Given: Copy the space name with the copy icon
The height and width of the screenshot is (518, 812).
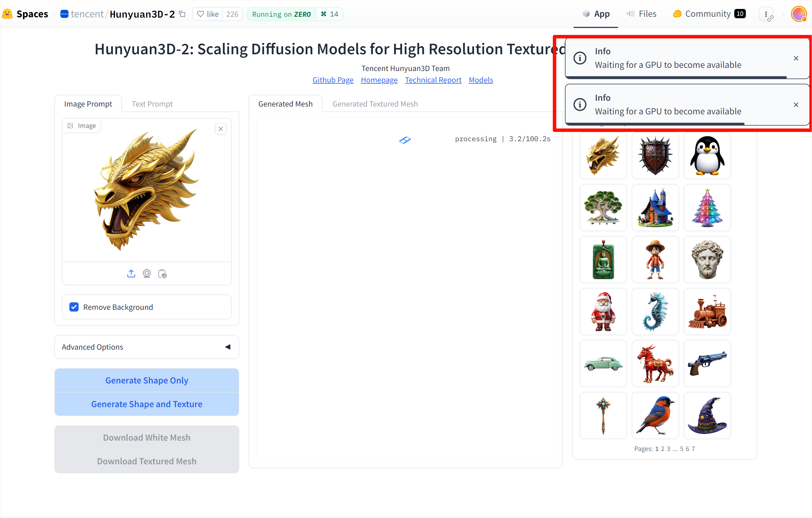Looking at the screenshot, I should tap(182, 14).
